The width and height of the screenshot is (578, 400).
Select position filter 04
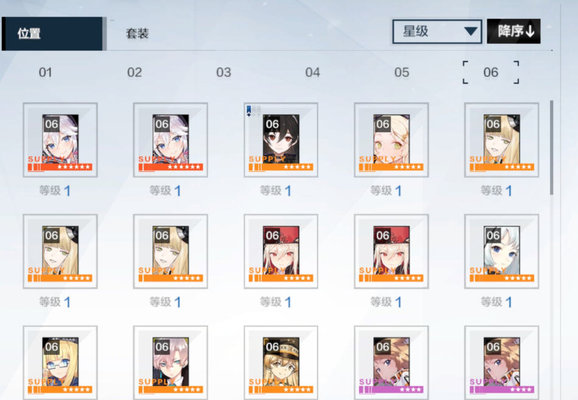313,72
